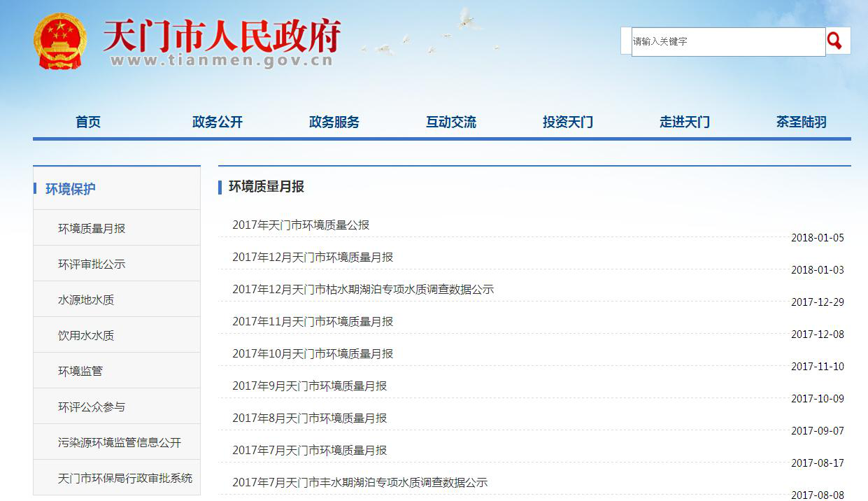The height and width of the screenshot is (501, 868).
Task: Open 2017年11月天门市环境质量月报 article
Action: 313,321
